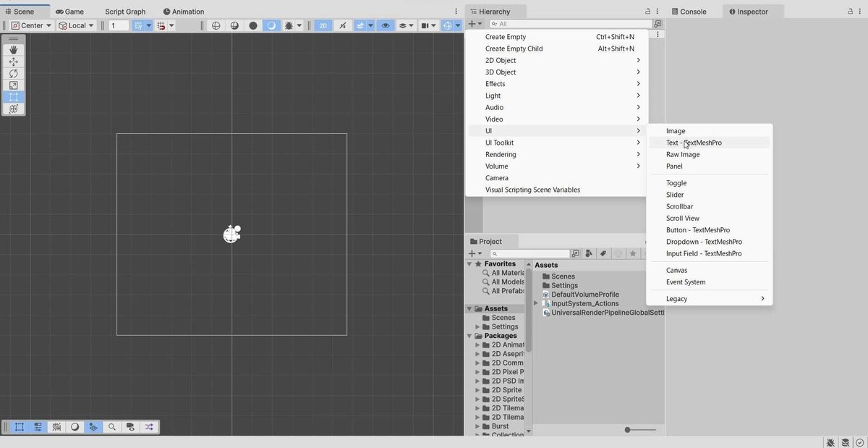
Task: Click the debug bug icon in Scene toolbar
Action: pos(289,25)
